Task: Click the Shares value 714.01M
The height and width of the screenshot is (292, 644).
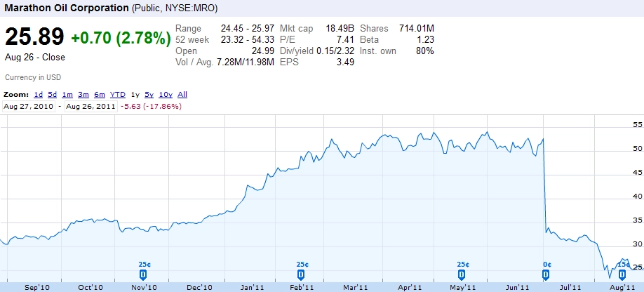Action: (417, 28)
